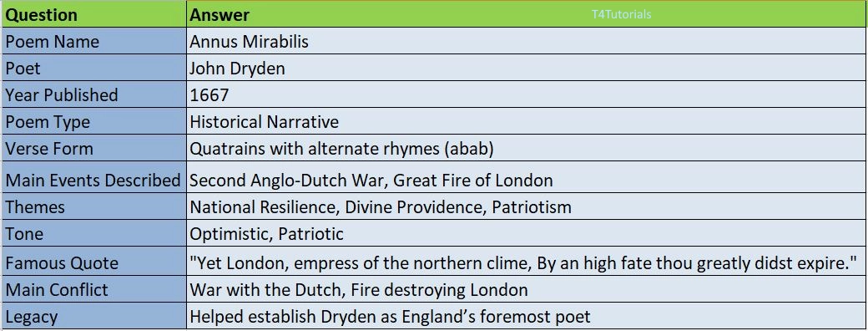Select the Year Published cell
The width and height of the screenshot is (868, 331).
94,94
